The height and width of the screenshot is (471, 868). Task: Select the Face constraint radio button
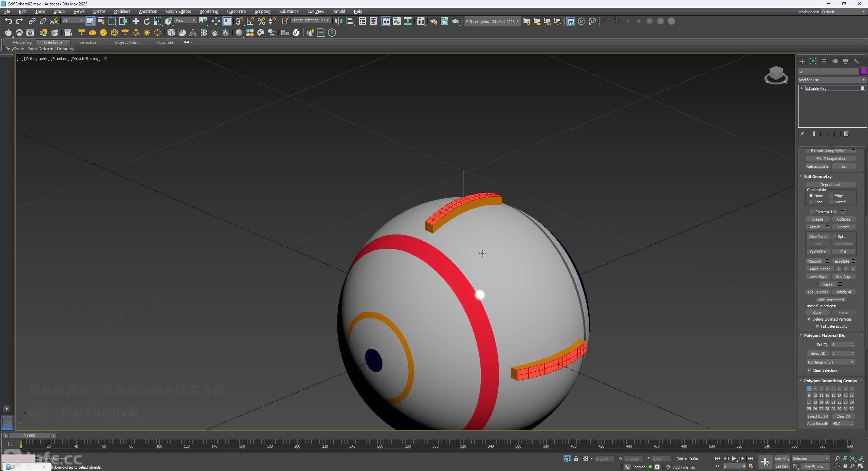click(811, 202)
